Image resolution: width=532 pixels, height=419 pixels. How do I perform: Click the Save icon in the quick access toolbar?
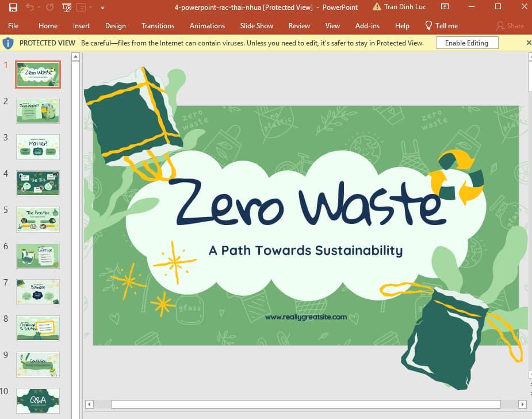tap(13, 7)
